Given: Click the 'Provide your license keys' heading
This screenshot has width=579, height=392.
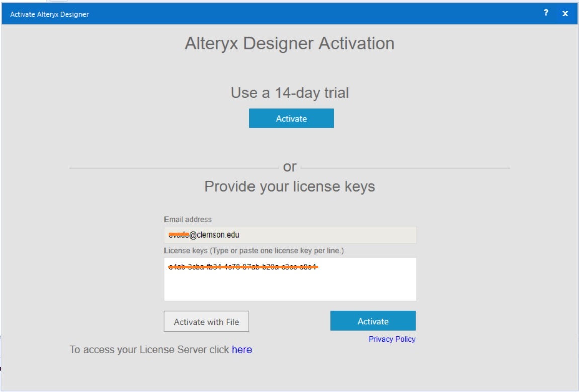Looking at the screenshot, I should pos(290,186).
